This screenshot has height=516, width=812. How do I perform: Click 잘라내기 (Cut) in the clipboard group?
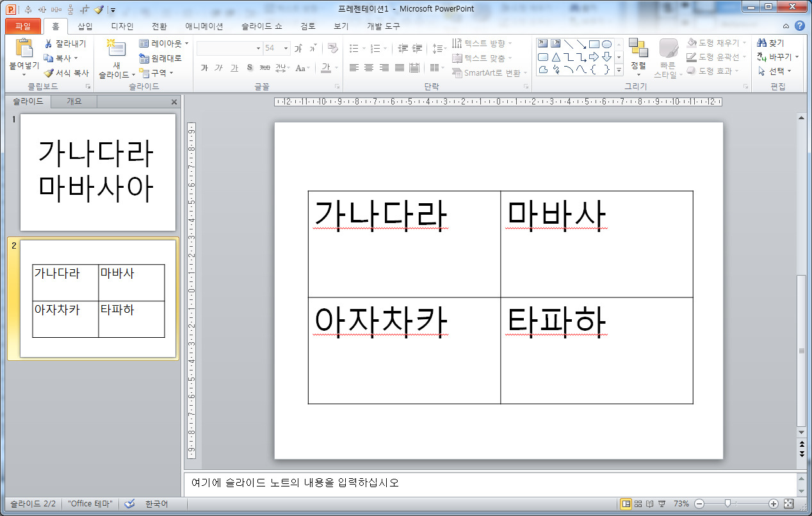65,43
